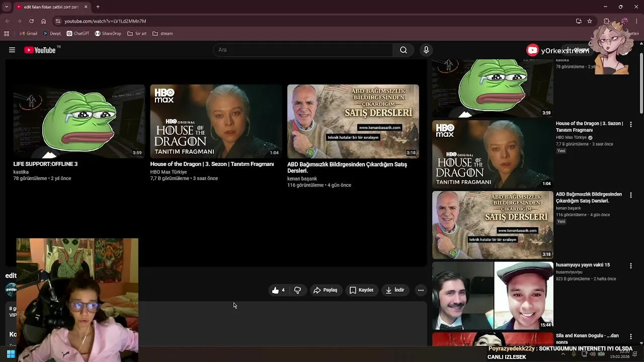The height and width of the screenshot is (362, 644).
Task: Open the Windows Start button
Action: tap(11, 354)
